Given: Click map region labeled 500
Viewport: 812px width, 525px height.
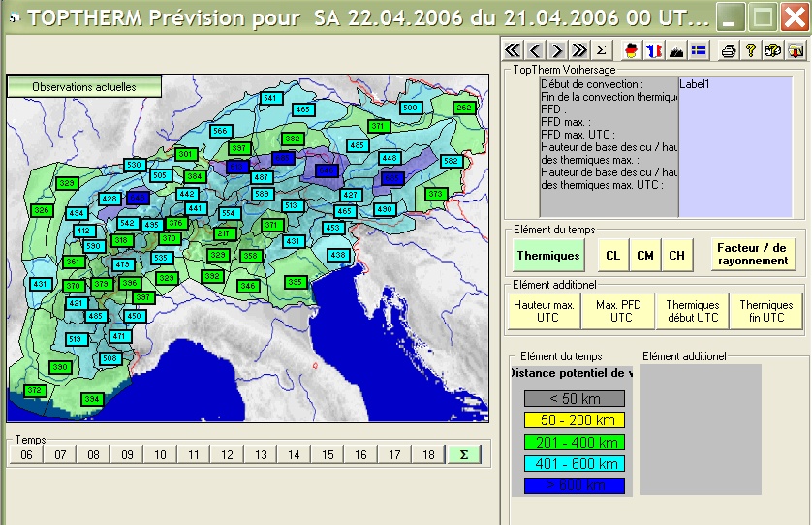Looking at the screenshot, I should click(411, 108).
